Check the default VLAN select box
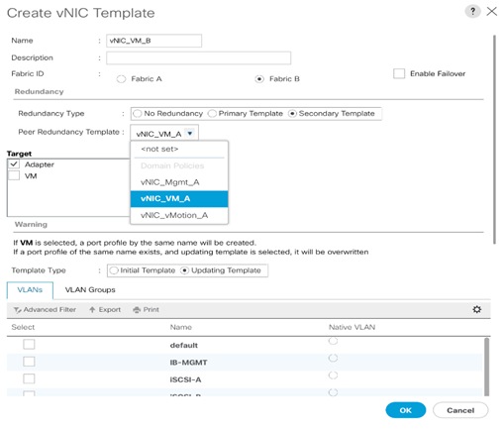Screen dimensions: 504x429 tap(29, 344)
